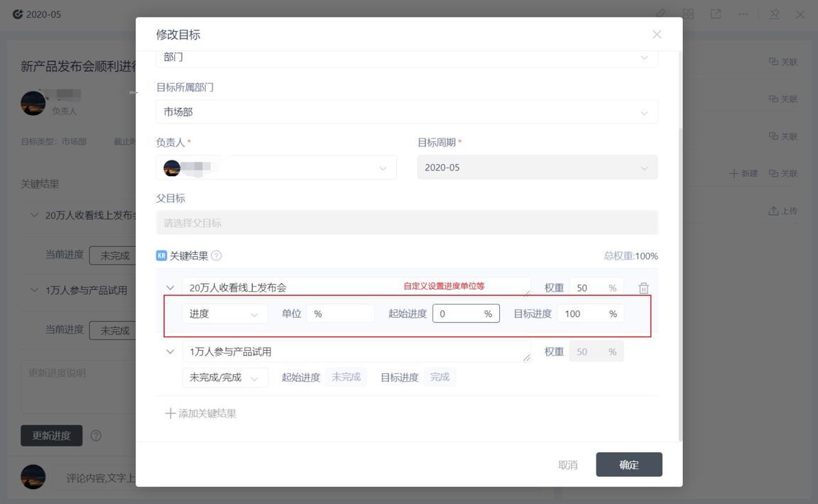
Task: Click the help question mark beside 关键结果
Action: click(217, 256)
